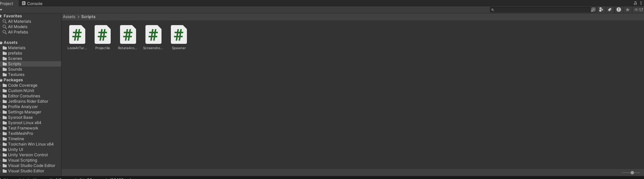
Task: Collapse the Assets folder tree
Action: pyautogui.click(x=1, y=42)
